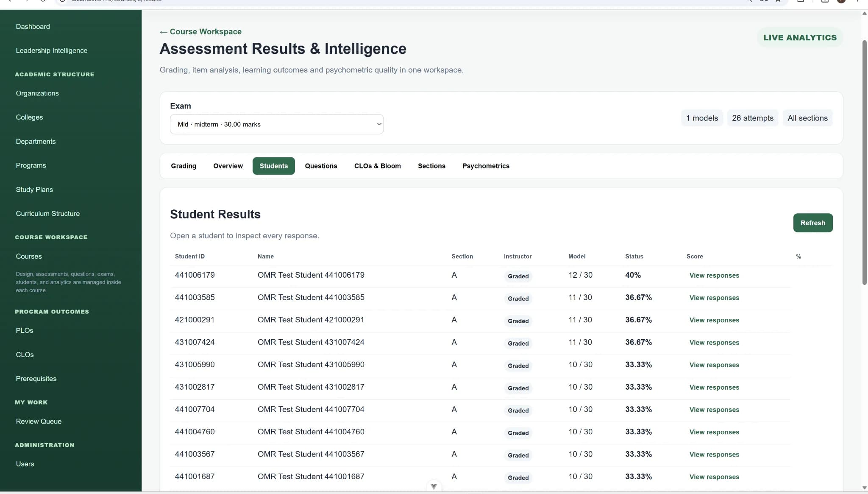View responses for student 441007704
The height and width of the screenshot is (494, 868).
pyautogui.click(x=714, y=410)
